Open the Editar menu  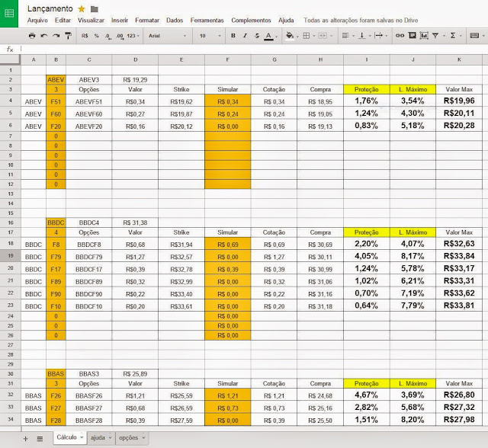pyautogui.click(x=63, y=21)
